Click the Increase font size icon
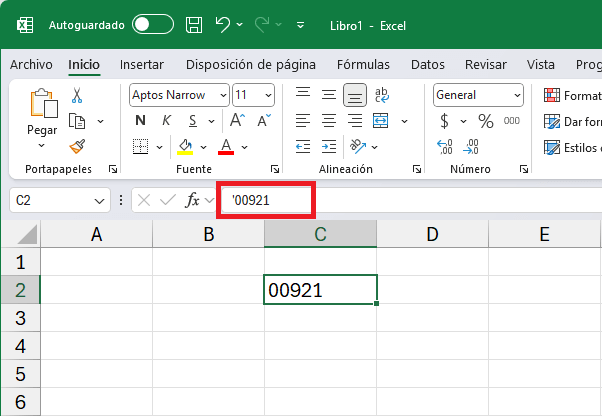The image size is (602, 416). point(237,120)
